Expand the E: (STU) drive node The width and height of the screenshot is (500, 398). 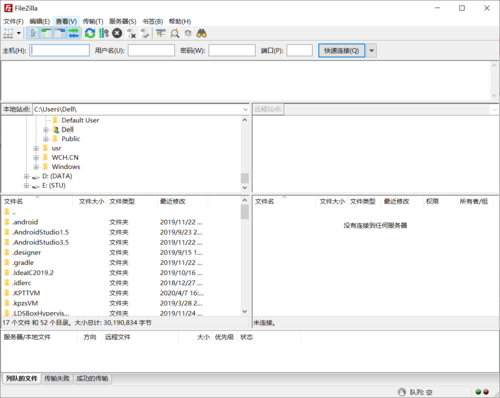[x=26, y=185]
